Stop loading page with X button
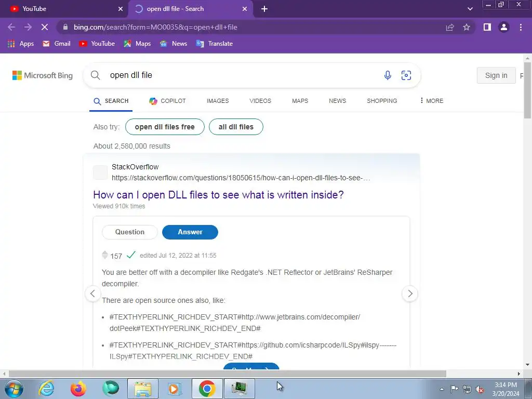The width and height of the screenshot is (532, 399). [x=45, y=27]
